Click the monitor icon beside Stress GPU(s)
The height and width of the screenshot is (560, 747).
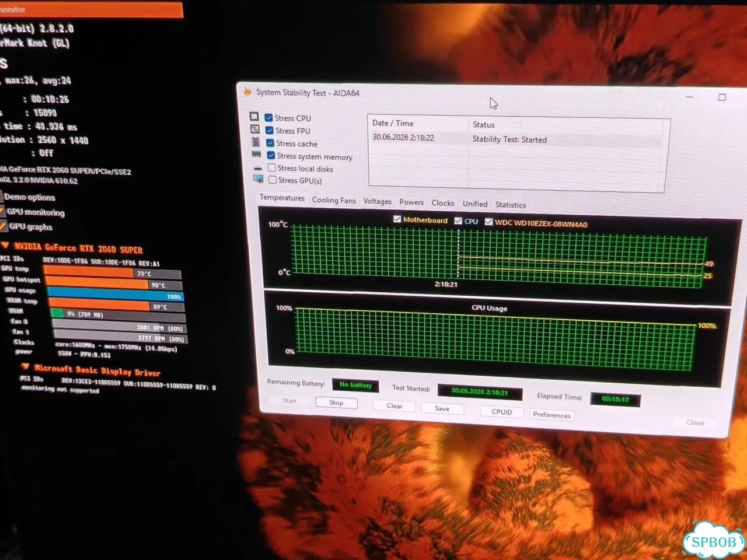pyautogui.click(x=258, y=179)
